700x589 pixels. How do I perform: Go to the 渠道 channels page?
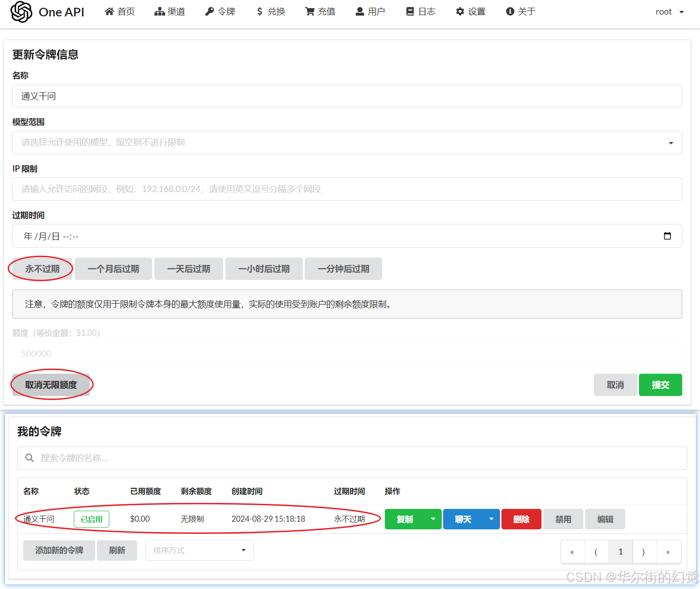point(170,12)
